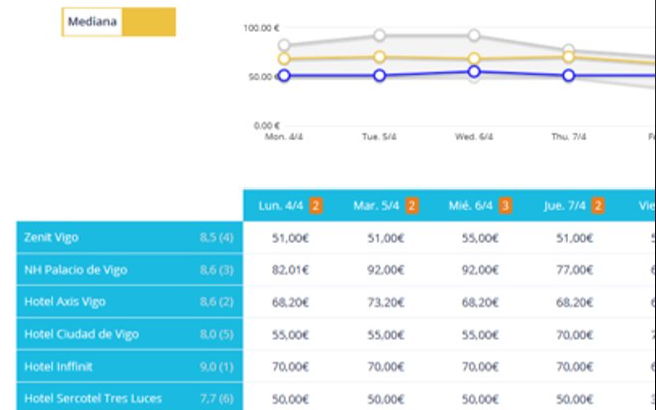Click yellow median point for Thu. 7/4

point(569,57)
